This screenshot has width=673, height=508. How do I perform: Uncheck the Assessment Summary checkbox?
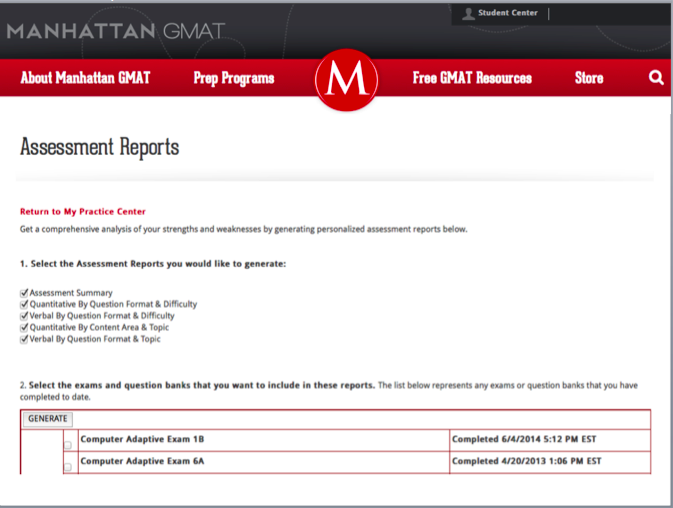tap(24, 293)
